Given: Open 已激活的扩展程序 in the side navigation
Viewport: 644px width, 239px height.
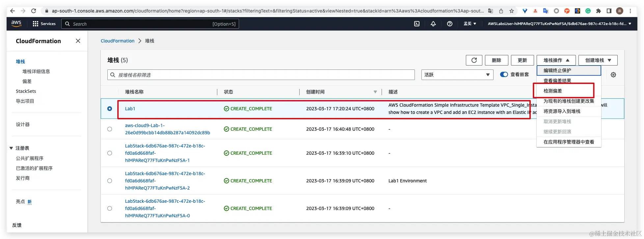Looking at the screenshot, I should point(34,168).
